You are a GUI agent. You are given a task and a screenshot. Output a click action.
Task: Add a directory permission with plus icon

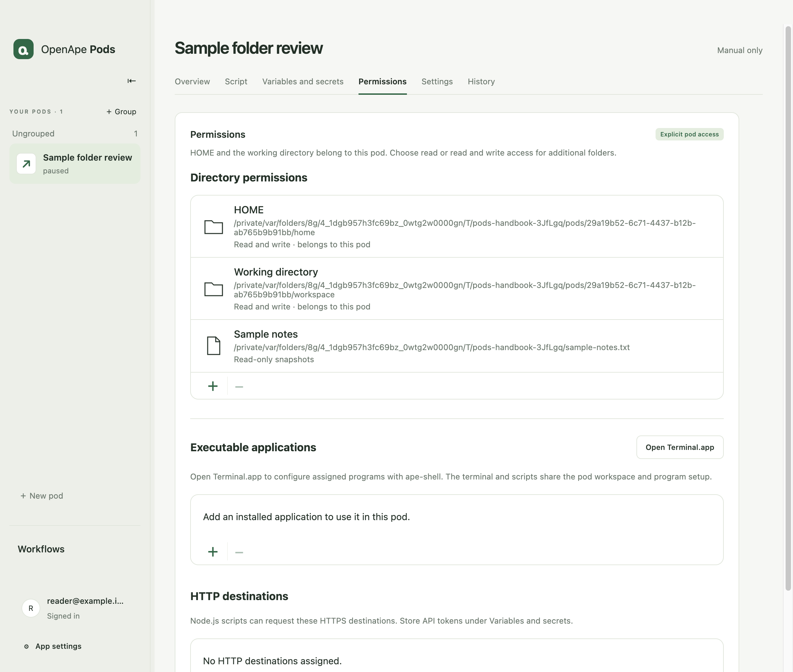pyautogui.click(x=213, y=386)
